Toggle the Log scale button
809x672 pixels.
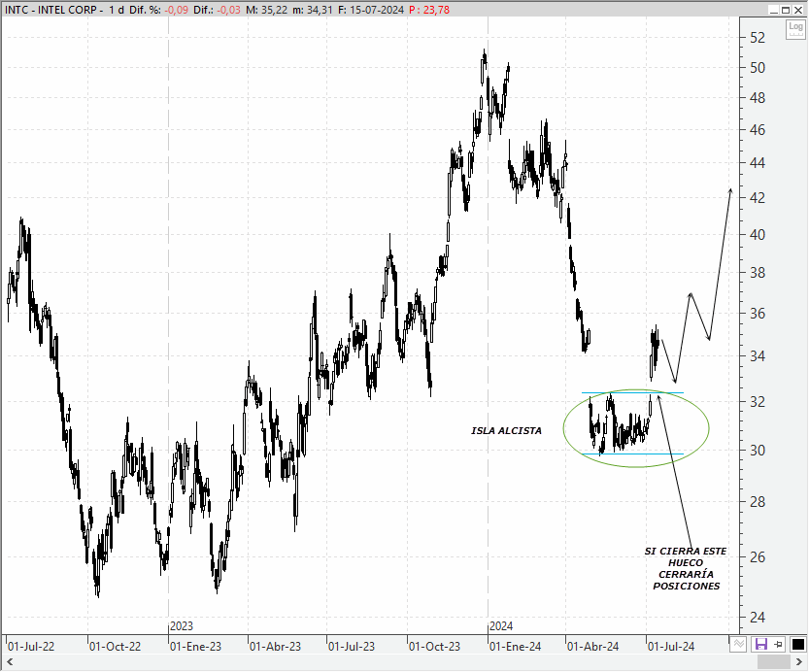(795, 29)
